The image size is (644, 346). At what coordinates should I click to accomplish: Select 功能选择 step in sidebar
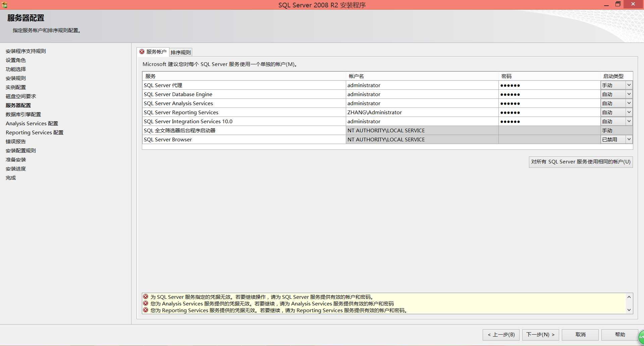coord(16,69)
